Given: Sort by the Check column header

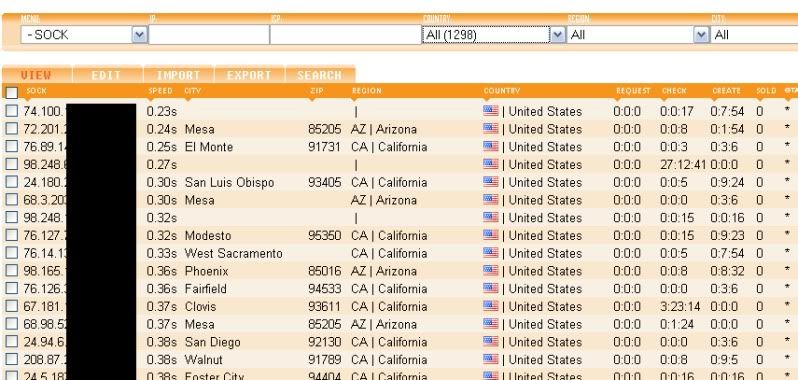Looking at the screenshot, I should click(x=674, y=91).
